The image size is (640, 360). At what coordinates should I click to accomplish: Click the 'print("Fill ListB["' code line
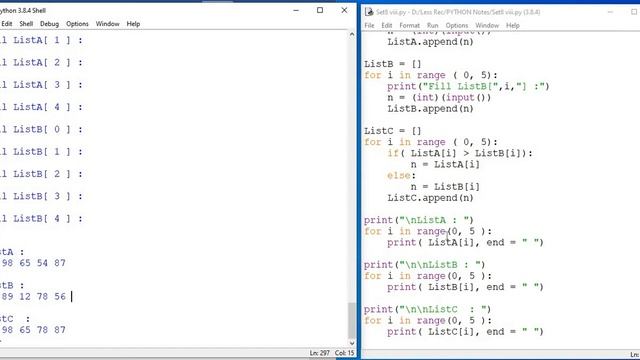tap(469, 86)
